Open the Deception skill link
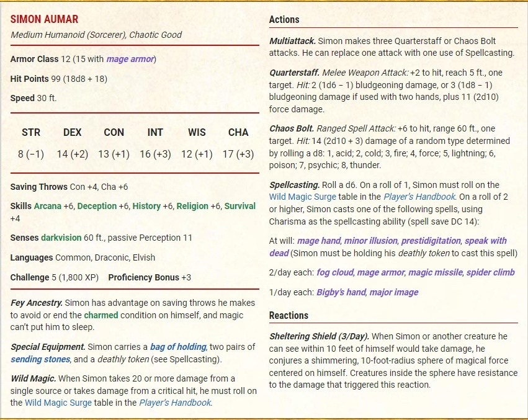The height and width of the screenshot is (420, 528). click(97, 206)
